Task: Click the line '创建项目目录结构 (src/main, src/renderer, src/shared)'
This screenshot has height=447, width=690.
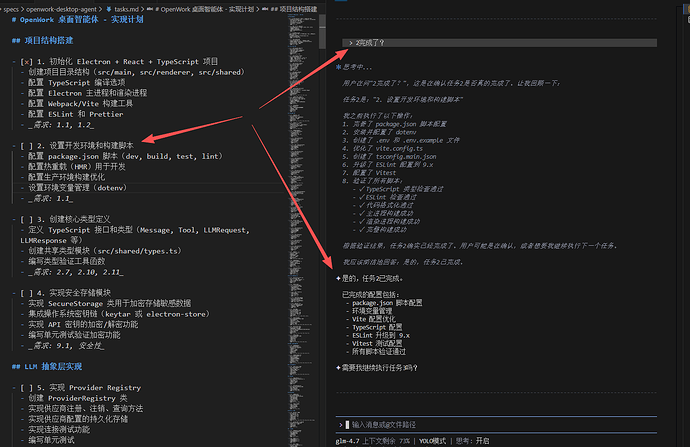Action: (x=136, y=72)
